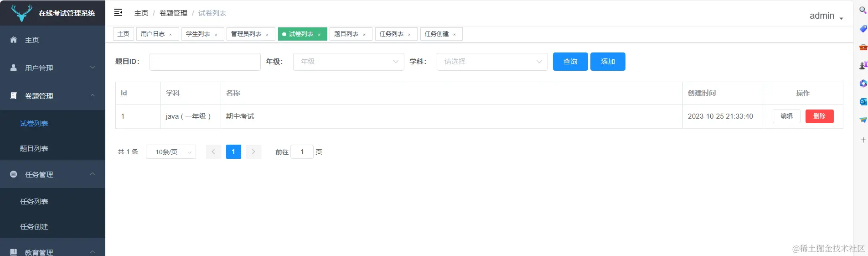Open the 10条/页 page size dropdown
The image size is (868, 256).
click(171, 152)
